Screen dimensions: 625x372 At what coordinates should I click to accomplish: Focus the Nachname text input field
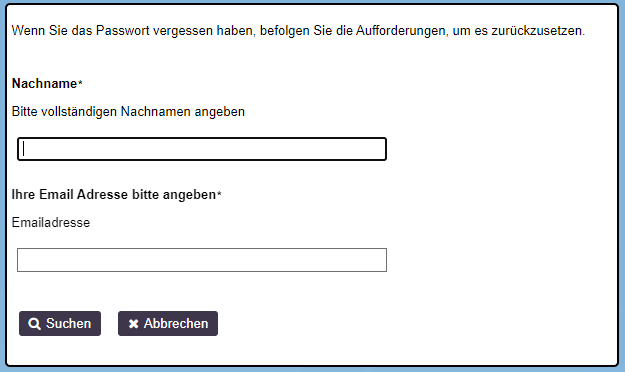pyautogui.click(x=202, y=149)
